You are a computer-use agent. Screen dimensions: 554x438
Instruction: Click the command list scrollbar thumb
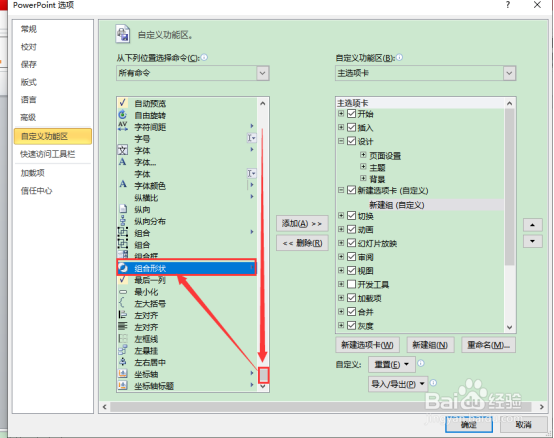[263, 375]
